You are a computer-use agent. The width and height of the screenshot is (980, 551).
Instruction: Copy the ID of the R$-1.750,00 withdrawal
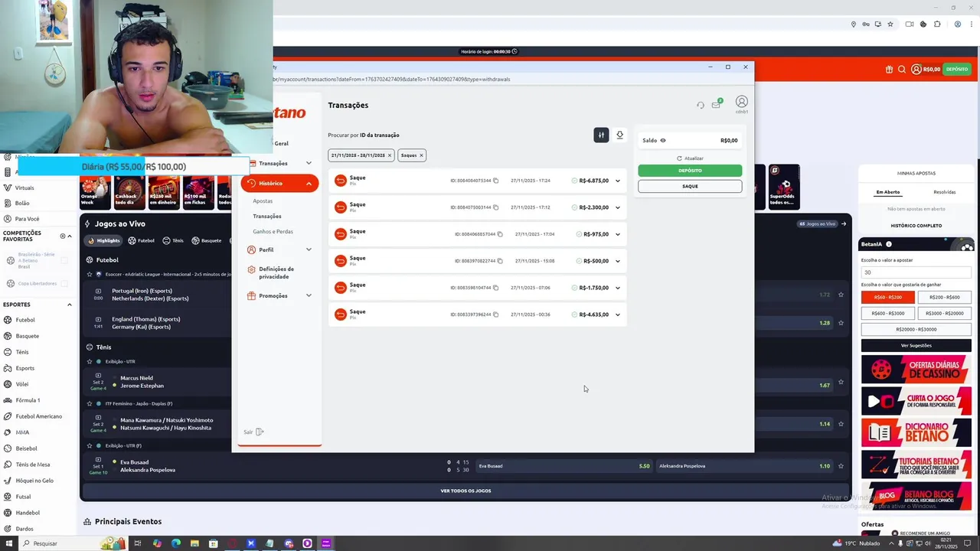[x=496, y=288]
